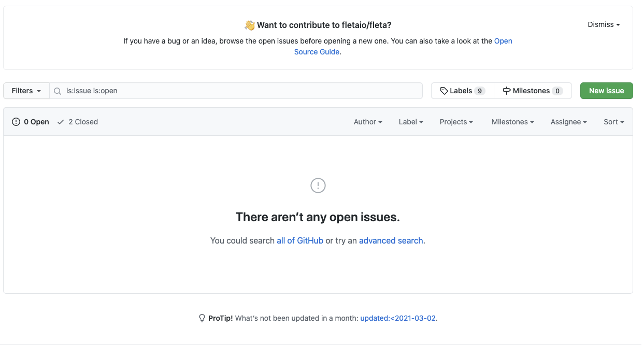
Task: Open the Milestones page
Action: click(533, 91)
